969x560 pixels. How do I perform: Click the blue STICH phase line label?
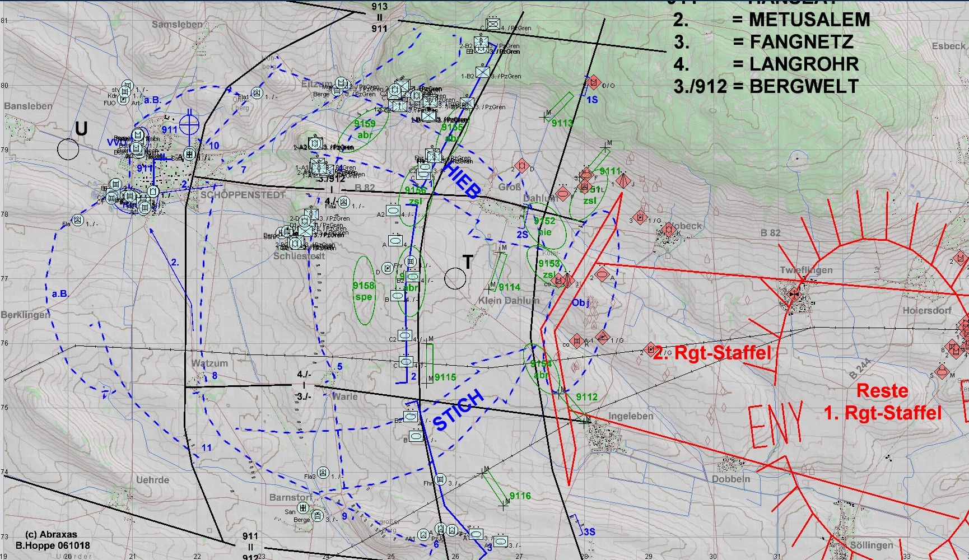point(458,412)
